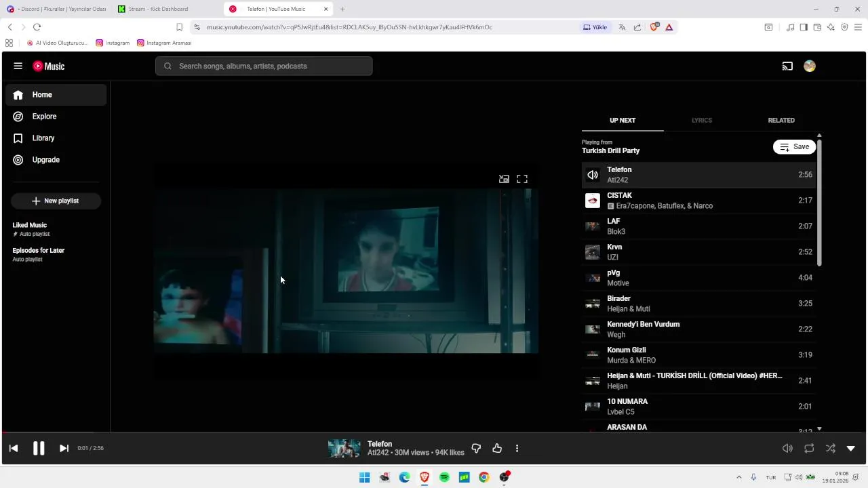This screenshot has height=488, width=868.
Task: Play 10 NUMARA by Lvbel C5
Action: click(x=698, y=407)
